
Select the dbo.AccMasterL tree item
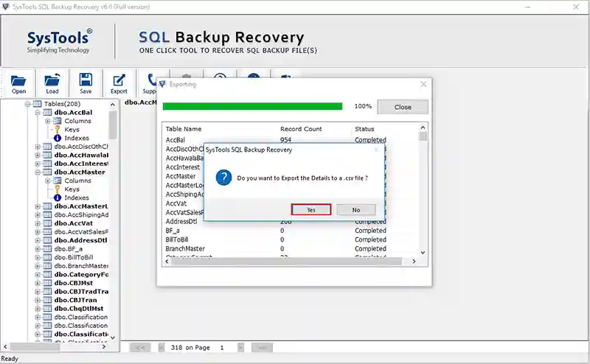(x=81, y=206)
